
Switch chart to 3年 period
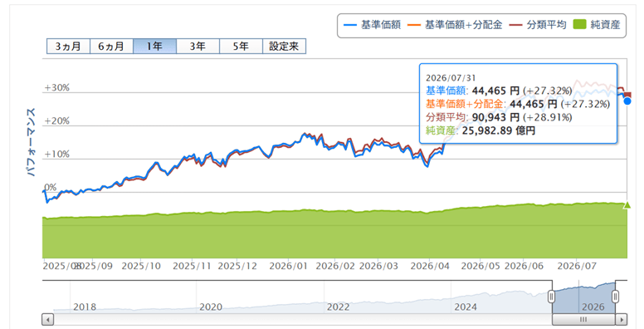[x=198, y=47]
